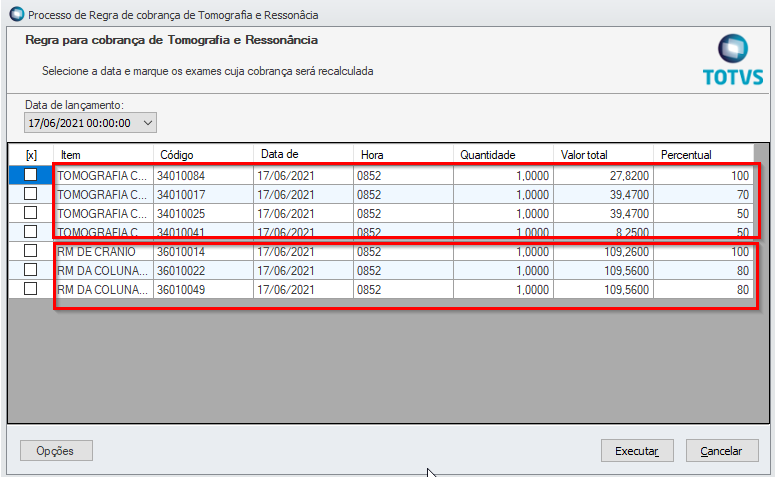The image size is (775, 477).
Task: Select the code cell 36010014
Action: [x=203, y=252]
